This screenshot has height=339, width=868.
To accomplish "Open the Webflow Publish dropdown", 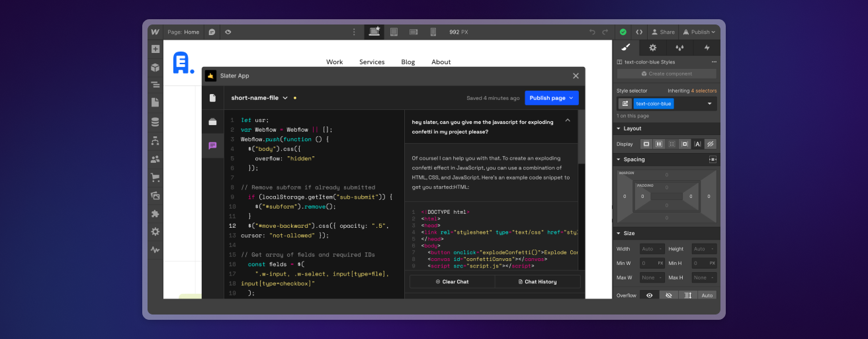I will [700, 32].
